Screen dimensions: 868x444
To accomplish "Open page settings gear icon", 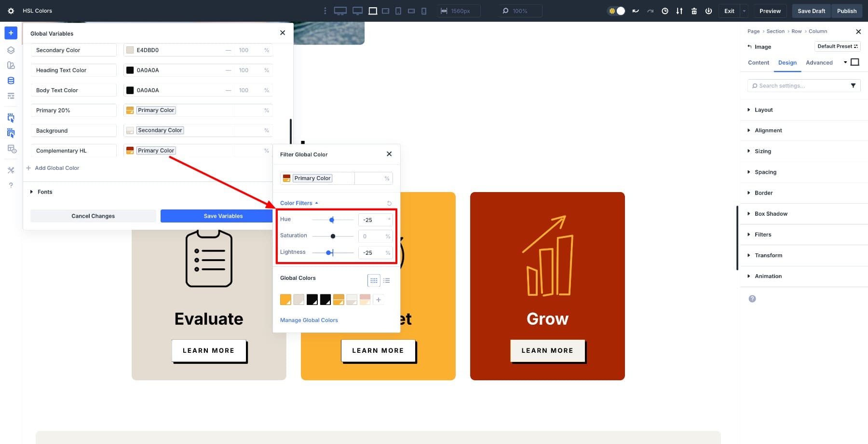I will pyautogui.click(x=11, y=11).
